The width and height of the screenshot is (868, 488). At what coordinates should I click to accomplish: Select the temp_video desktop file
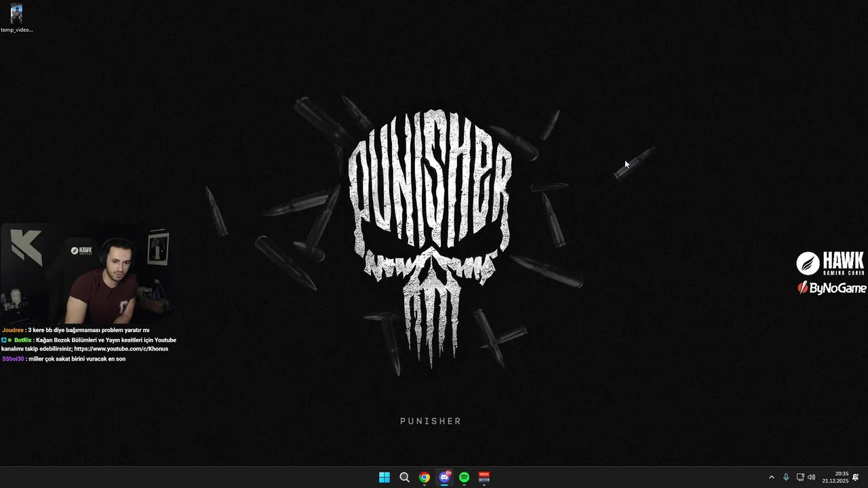[16, 18]
